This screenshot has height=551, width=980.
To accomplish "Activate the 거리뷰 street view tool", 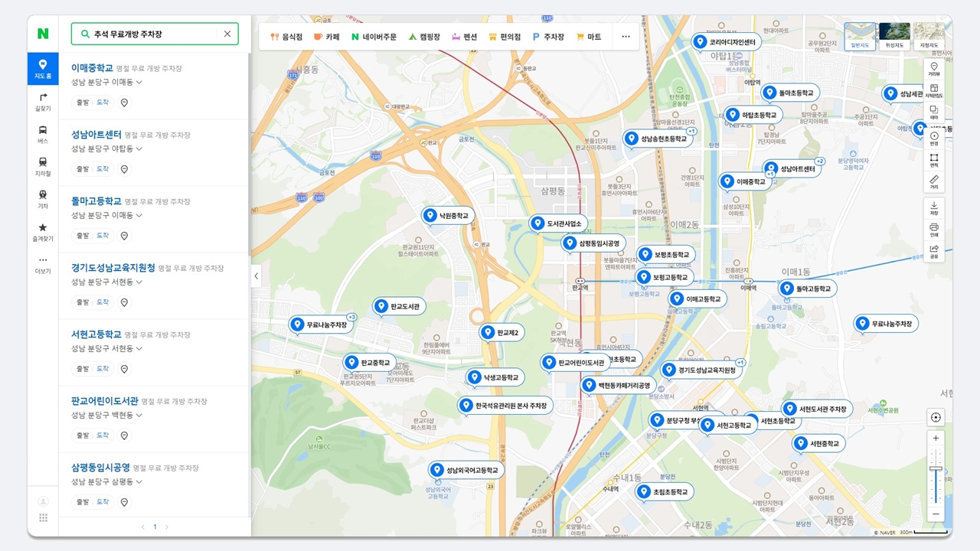I will click(x=934, y=70).
